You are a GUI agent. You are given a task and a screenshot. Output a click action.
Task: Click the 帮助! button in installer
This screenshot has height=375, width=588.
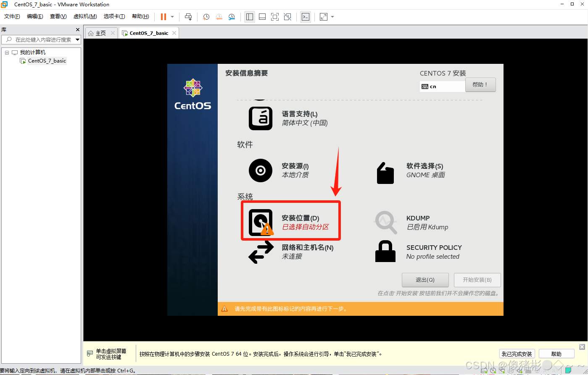click(x=480, y=85)
